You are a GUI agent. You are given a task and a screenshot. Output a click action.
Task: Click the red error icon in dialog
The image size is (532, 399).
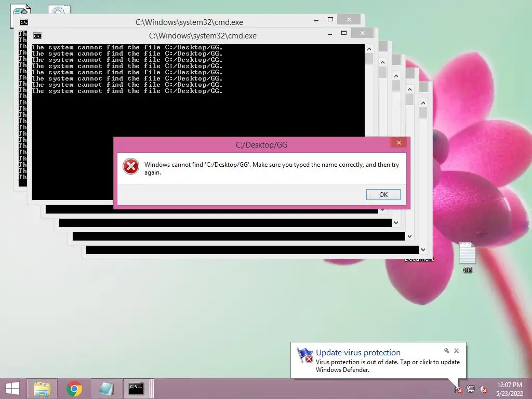click(131, 167)
